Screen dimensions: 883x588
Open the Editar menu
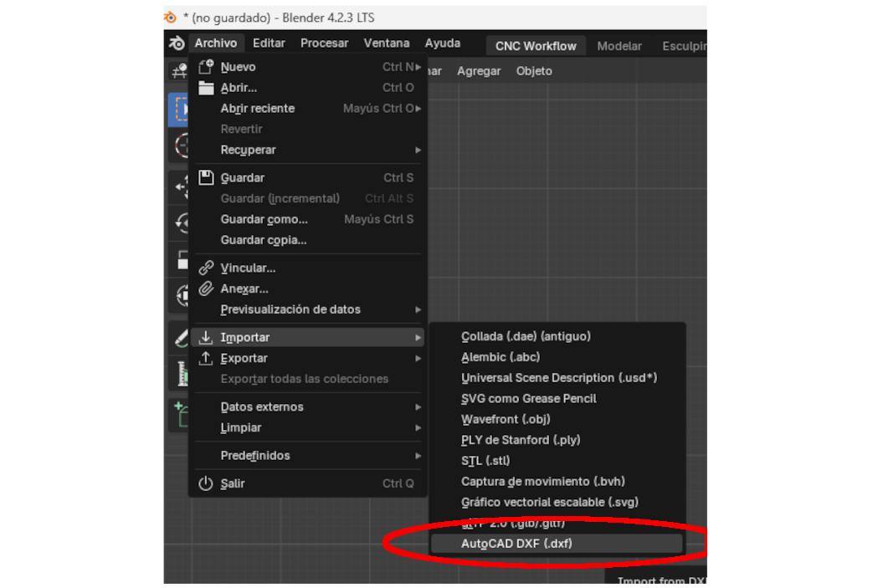point(269,43)
